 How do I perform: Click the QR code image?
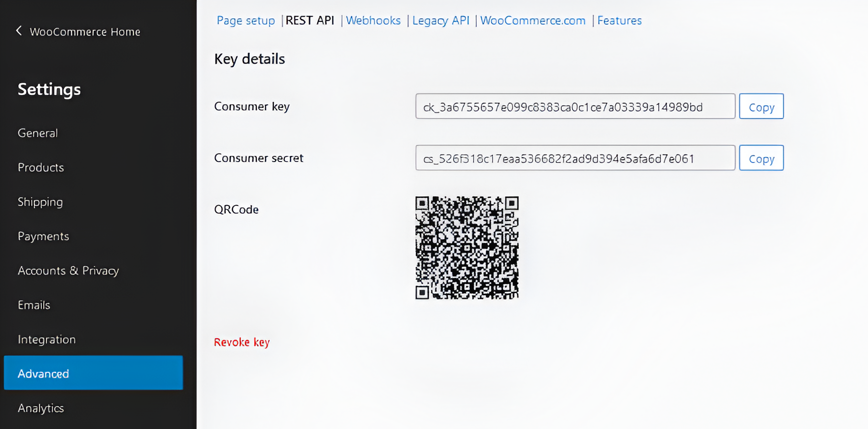(x=467, y=248)
